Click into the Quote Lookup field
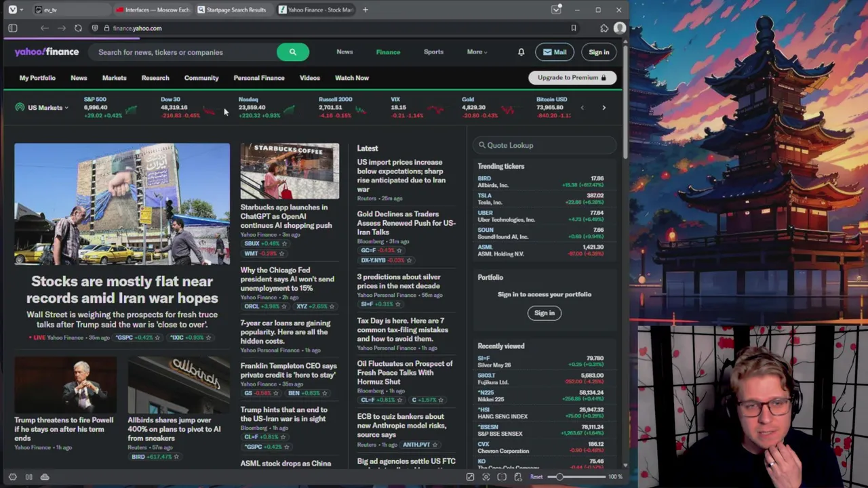Viewport: 868px width, 488px height. 545,146
